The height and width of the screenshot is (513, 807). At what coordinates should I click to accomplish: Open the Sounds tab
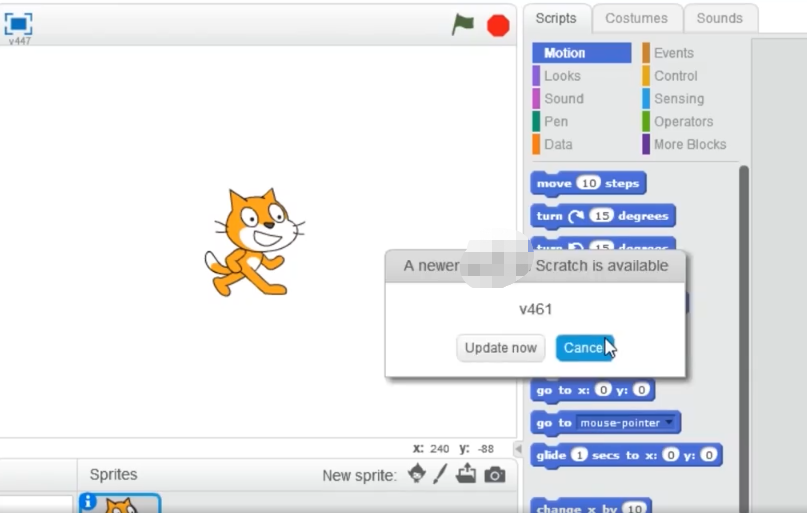(x=720, y=19)
